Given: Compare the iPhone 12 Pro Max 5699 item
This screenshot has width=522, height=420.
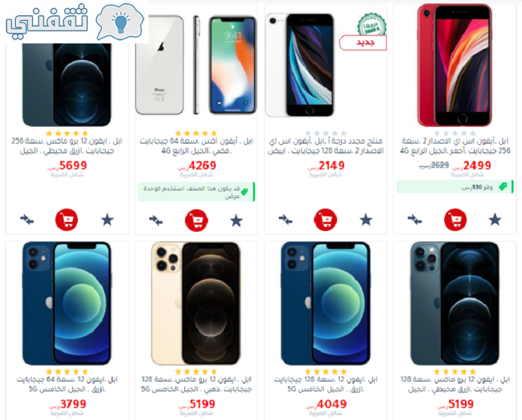Looking at the screenshot, I should pyautogui.click(x=27, y=220).
